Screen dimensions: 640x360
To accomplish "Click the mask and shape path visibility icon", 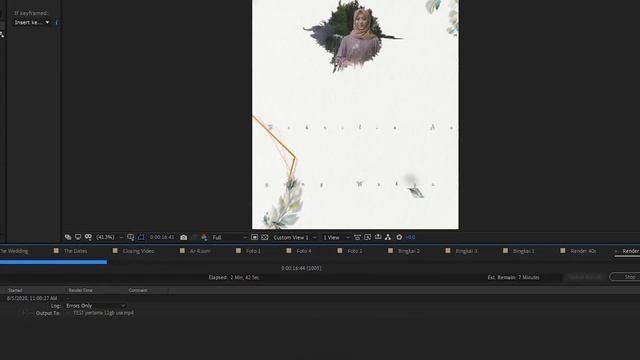I will pyautogui.click(x=88, y=237).
